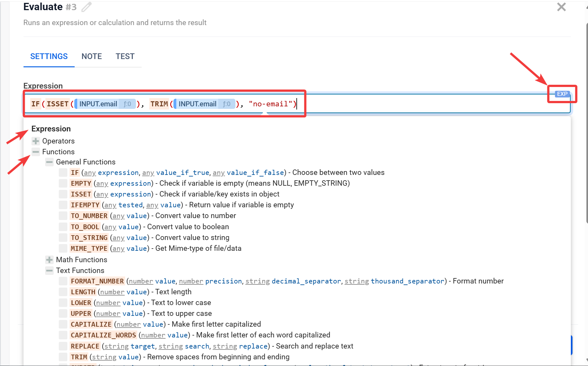Collapse the Text Functions group
Viewport: 588px width, 366px height.
[50, 271]
